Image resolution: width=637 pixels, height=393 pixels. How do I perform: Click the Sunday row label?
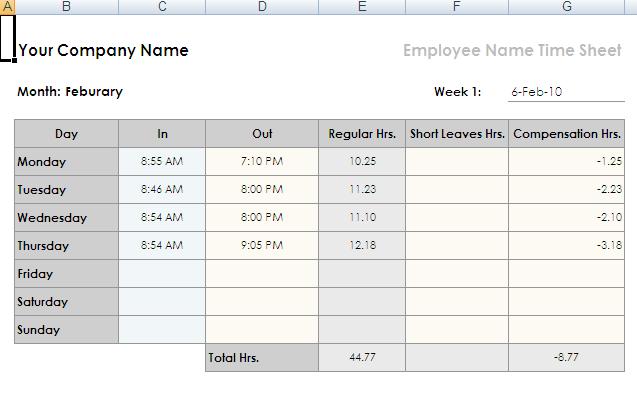click(67, 330)
